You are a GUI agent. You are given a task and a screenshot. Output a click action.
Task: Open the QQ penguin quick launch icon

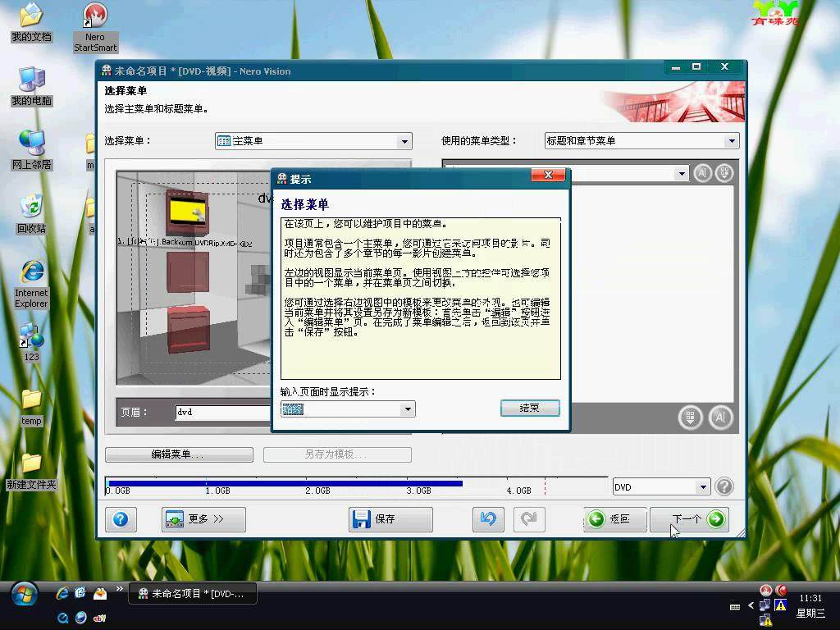(99, 593)
